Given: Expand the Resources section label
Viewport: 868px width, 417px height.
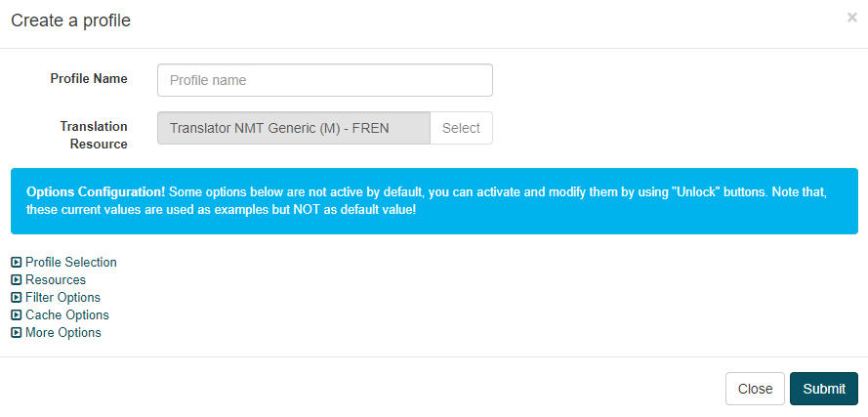Looking at the screenshot, I should point(56,279).
